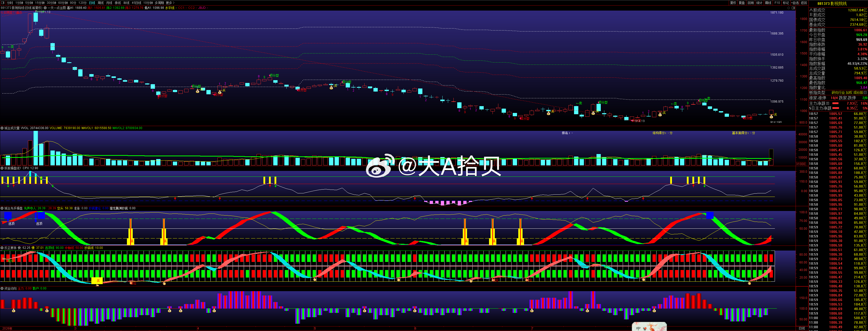Collapse the 妖股操盘线1 indicator panel
This screenshot has width=868, height=331.
coord(2,168)
